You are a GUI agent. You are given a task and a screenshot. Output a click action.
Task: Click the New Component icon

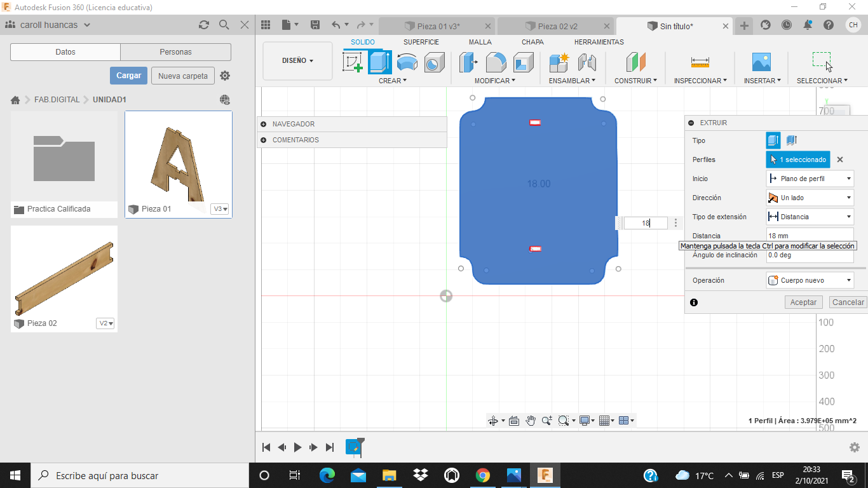559,62
